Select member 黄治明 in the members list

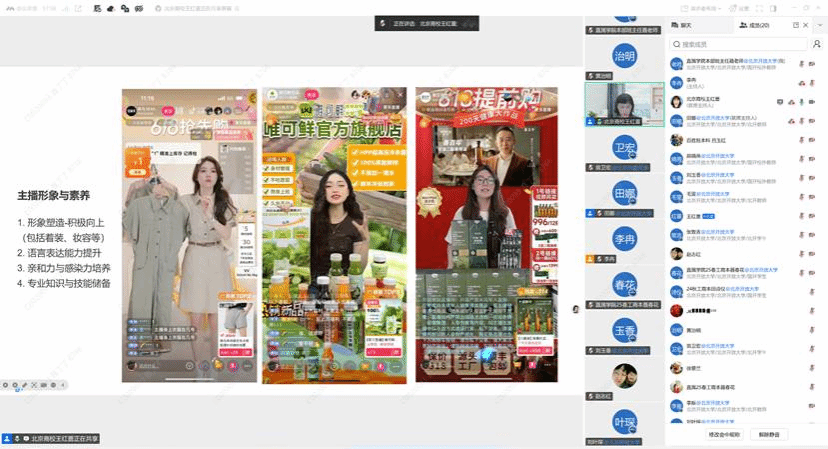(745, 330)
